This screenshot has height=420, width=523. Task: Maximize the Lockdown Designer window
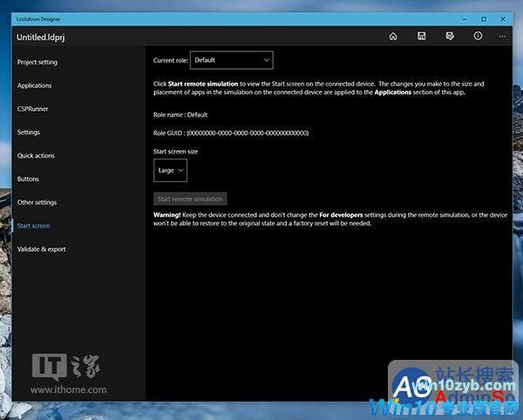pos(484,18)
